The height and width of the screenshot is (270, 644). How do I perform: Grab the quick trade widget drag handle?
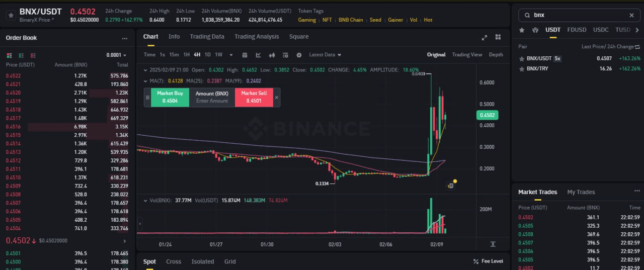point(147,97)
